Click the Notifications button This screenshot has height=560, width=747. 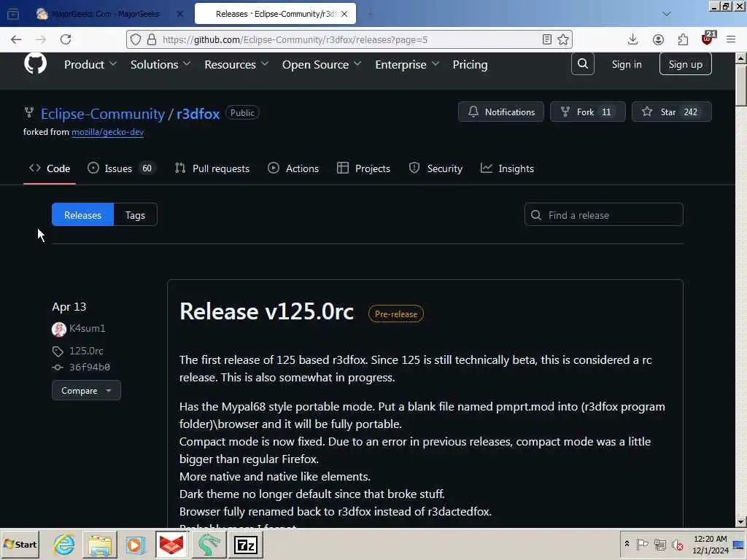tap(500, 112)
